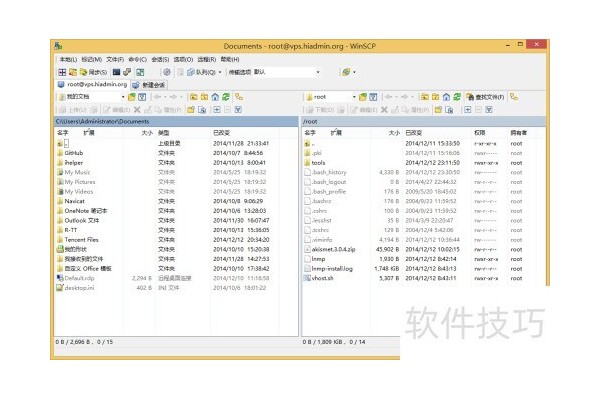Click the Synchronize (同步) button
This screenshot has width=600, height=400.
[93, 72]
